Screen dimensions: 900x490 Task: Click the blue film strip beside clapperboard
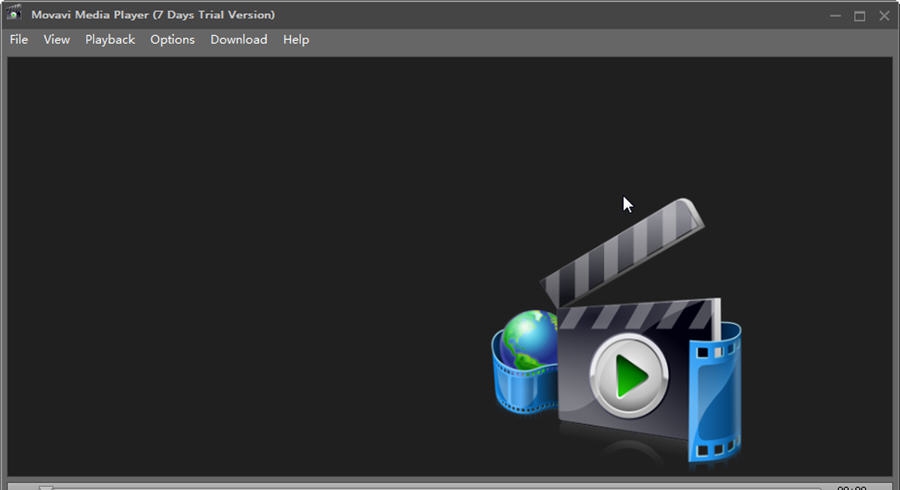(x=715, y=395)
